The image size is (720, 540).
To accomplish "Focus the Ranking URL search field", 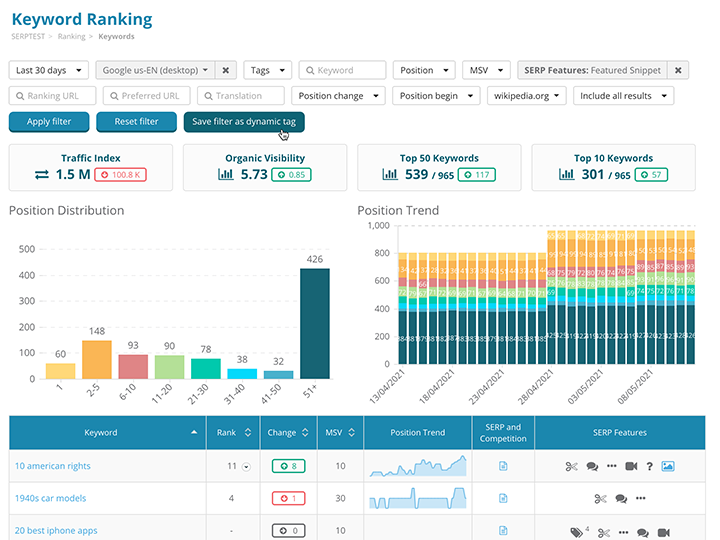I will [53, 96].
